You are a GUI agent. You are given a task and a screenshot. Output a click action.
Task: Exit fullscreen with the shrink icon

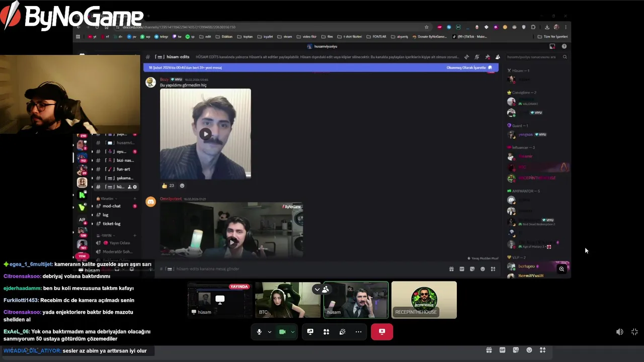click(x=634, y=332)
